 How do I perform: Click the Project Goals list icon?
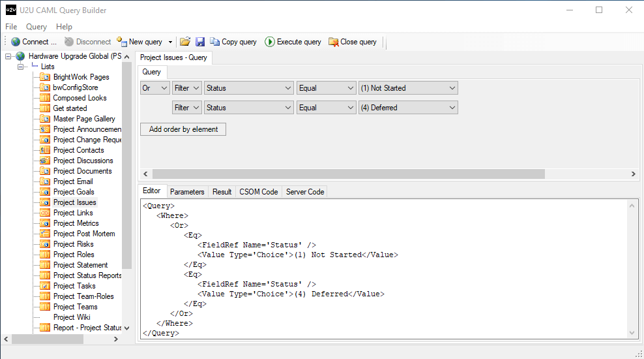[45, 192]
